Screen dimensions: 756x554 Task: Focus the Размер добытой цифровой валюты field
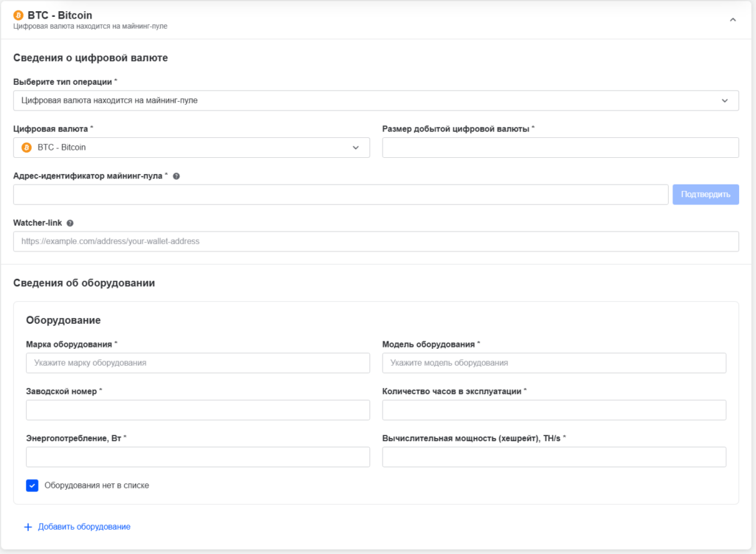click(x=560, y=148)
